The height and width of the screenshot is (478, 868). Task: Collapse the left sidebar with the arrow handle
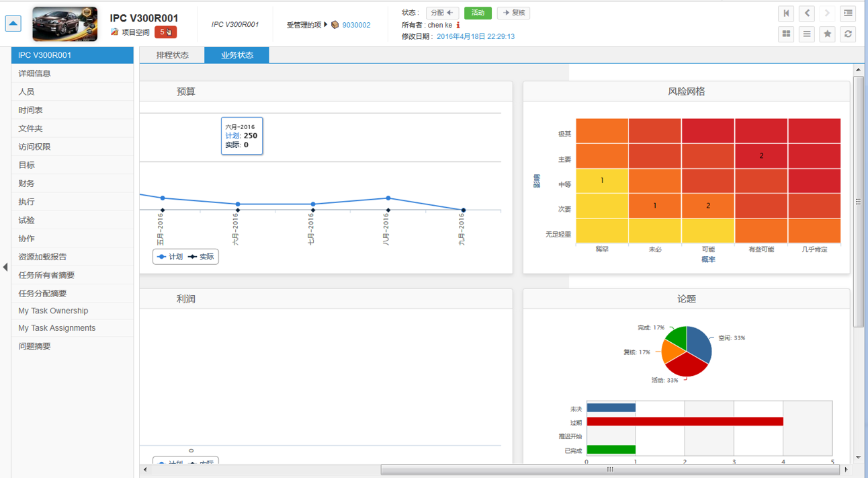[x=5, y=267]
